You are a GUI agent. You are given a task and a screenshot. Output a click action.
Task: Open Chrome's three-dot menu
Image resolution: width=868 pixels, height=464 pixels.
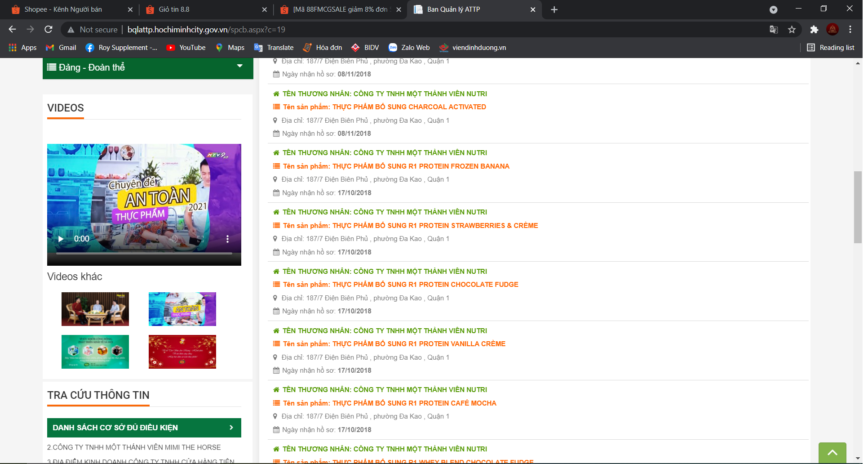pyautogui.click(x=850, y=30)
